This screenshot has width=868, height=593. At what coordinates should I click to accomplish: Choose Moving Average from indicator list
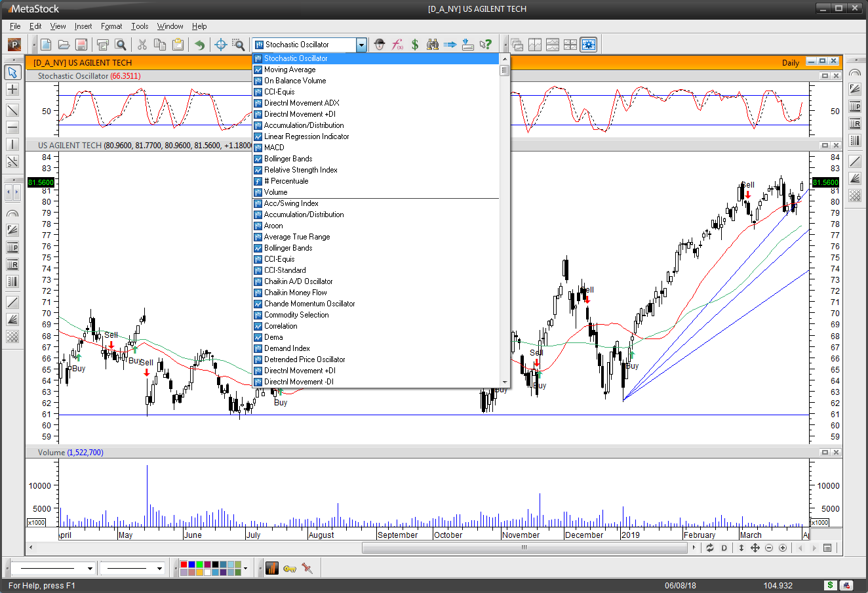point(376,70)
